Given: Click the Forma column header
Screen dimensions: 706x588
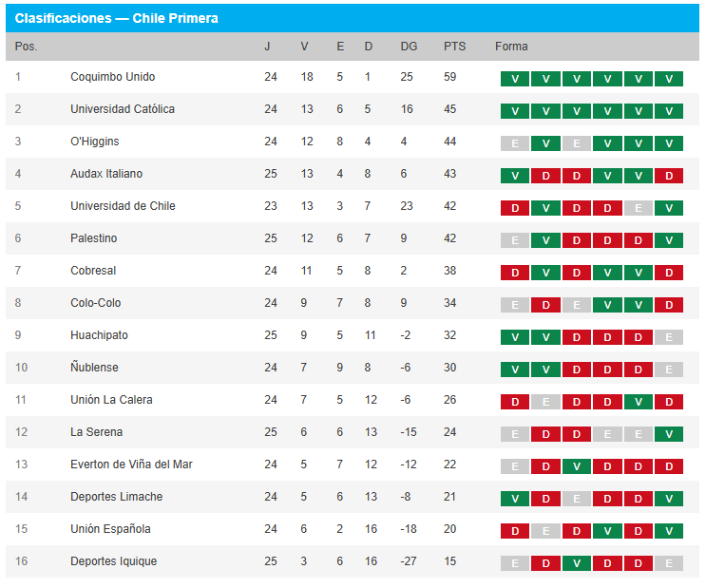Looking at the screenshot, I should point(511,47).
